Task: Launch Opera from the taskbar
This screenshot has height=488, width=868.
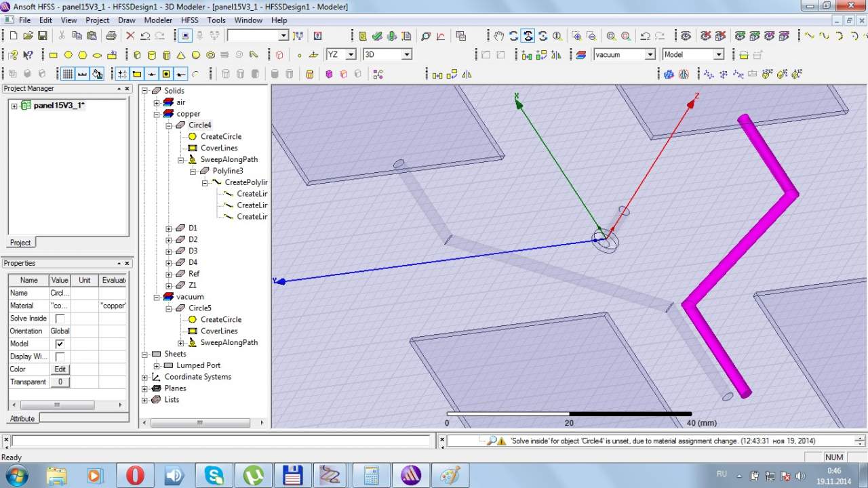Action: (135, 475)
